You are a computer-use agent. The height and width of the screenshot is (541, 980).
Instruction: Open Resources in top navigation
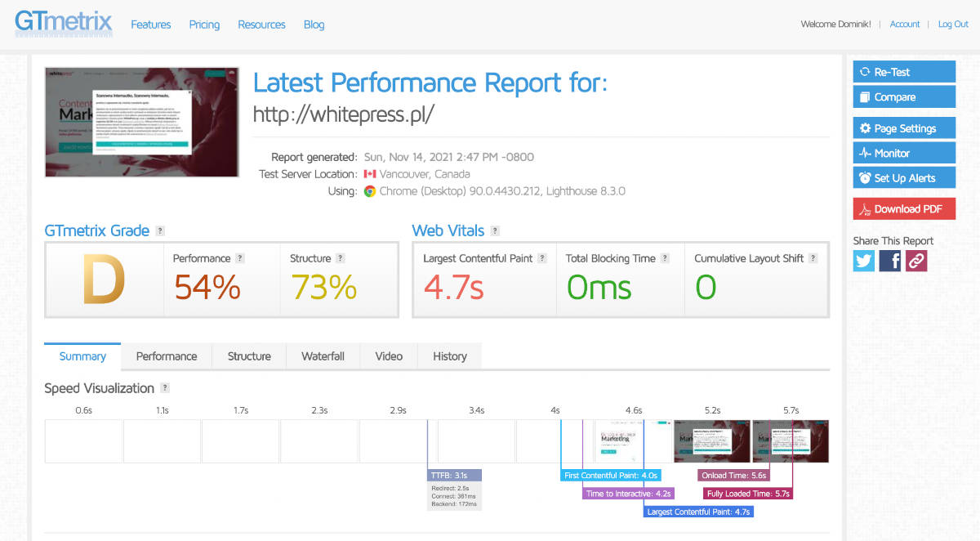pyautogui.click(x=261, y=25)
